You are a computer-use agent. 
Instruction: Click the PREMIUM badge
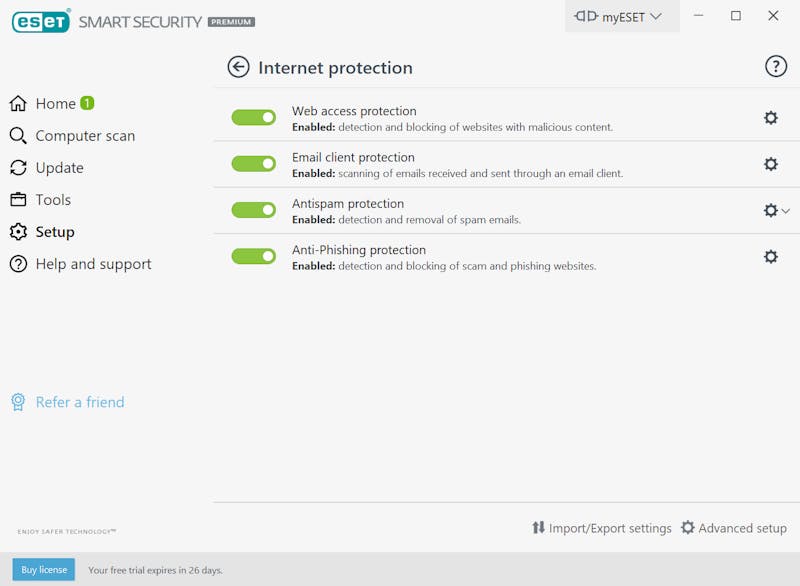coord(231,22)
